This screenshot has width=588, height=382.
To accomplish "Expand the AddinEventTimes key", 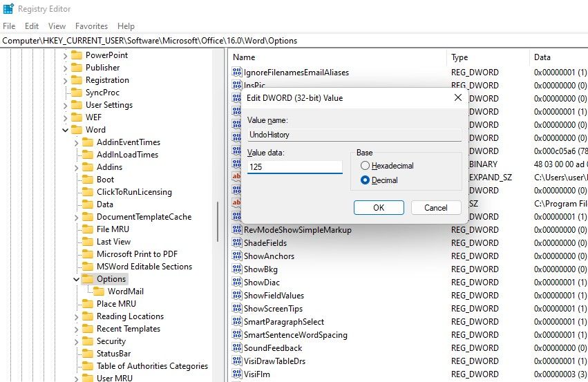I will pyautogui.click(x=76, y=142).
